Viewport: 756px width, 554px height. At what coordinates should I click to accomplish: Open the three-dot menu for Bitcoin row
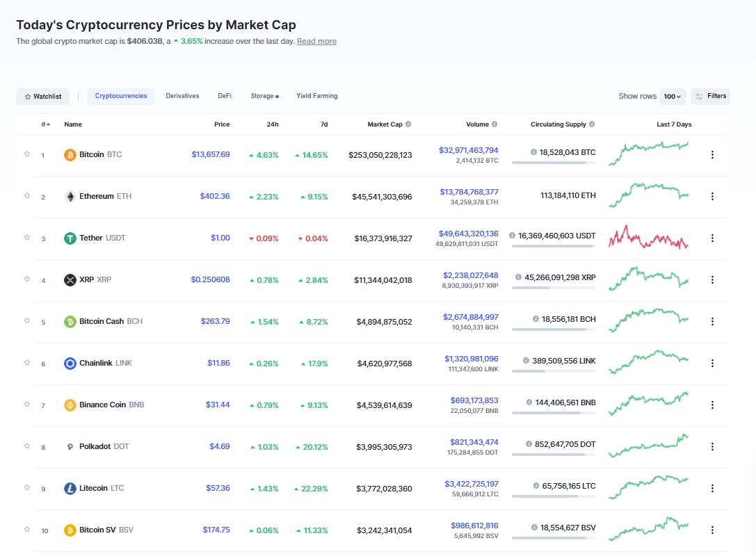pyautogui.click(x=712, y=154)
